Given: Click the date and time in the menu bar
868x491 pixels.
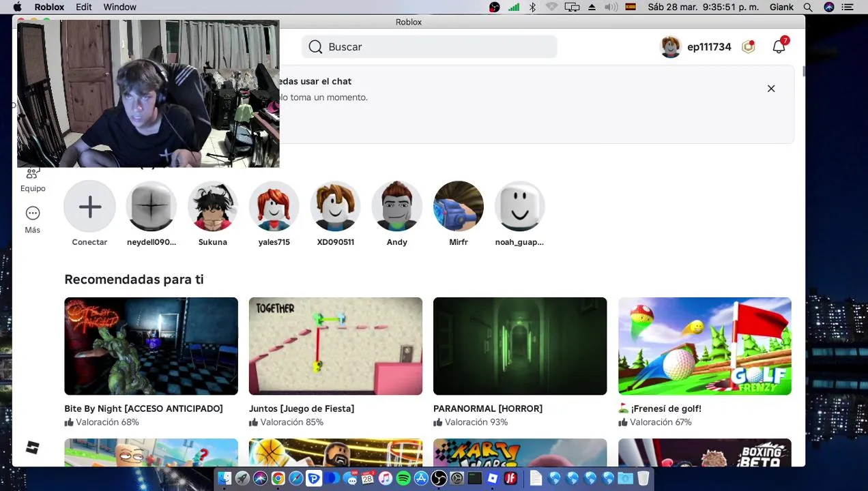Looking at the screenshot, I should point(703,7).
